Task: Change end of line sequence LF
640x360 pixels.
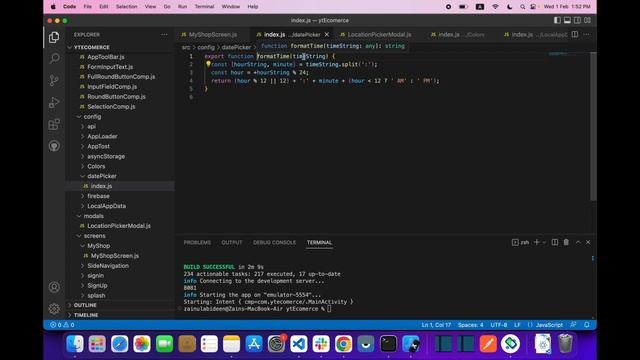Action: point(517,325)
